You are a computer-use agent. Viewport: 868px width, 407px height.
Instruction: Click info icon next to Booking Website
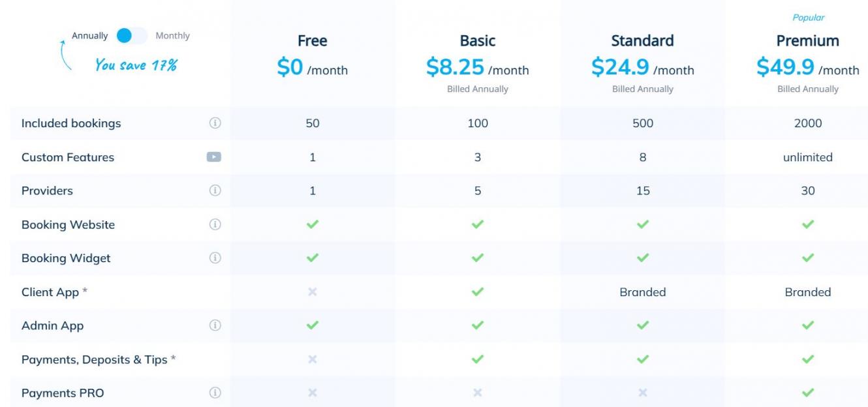tap(215, 224)
